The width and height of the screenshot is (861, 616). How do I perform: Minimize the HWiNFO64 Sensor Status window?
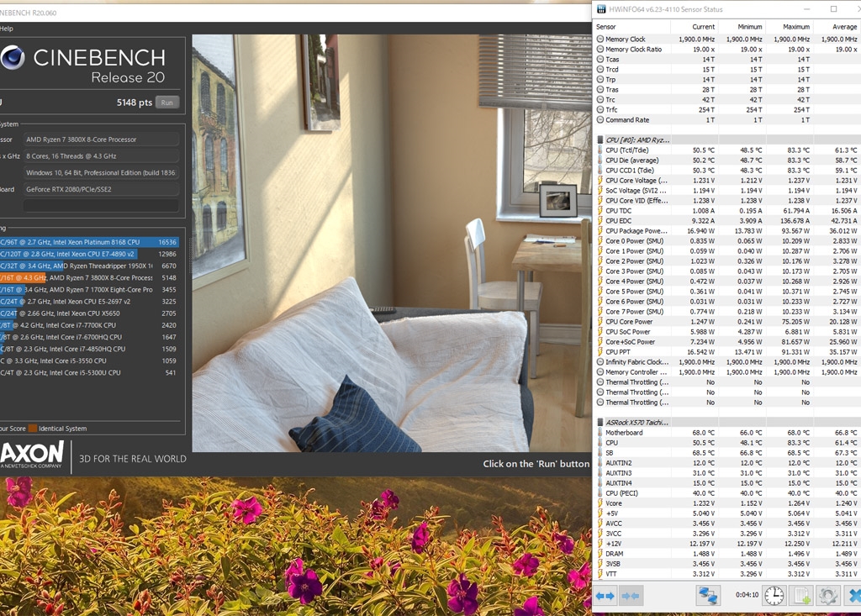pos(807,8)
